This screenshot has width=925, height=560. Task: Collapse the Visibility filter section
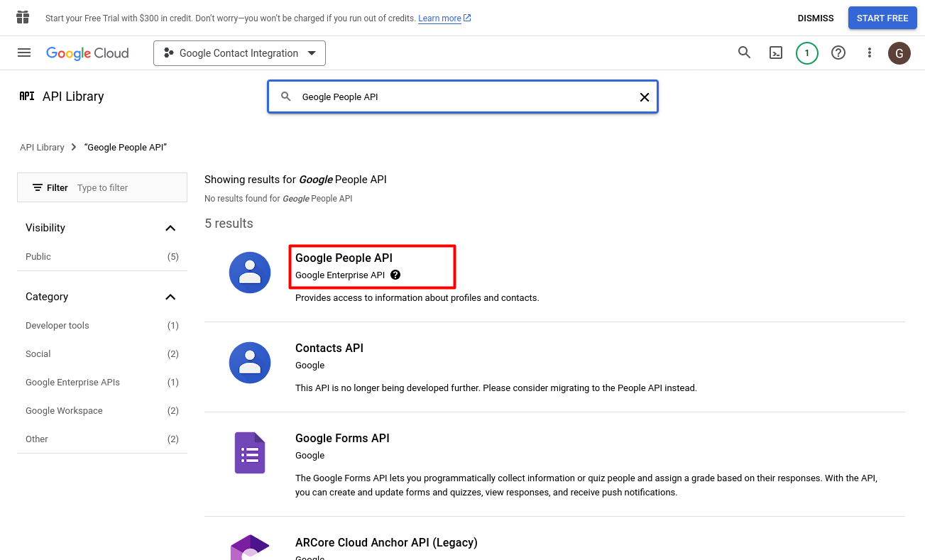pos(170,228)
